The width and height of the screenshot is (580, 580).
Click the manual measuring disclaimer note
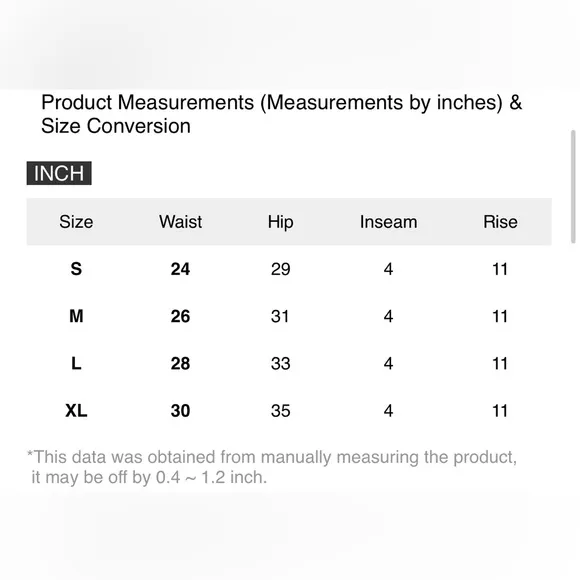pyautogui.click(x=272, y=467)
